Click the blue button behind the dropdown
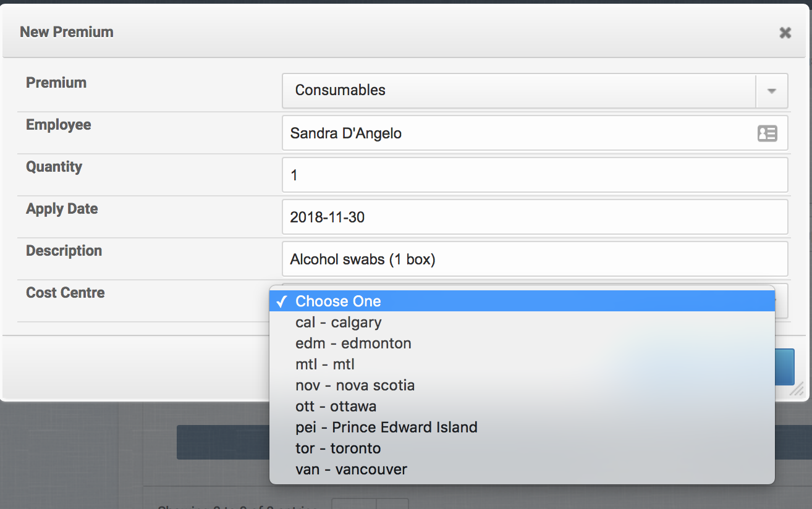The image size is (812, 509). pyautogui.click(x=785, y=367)
